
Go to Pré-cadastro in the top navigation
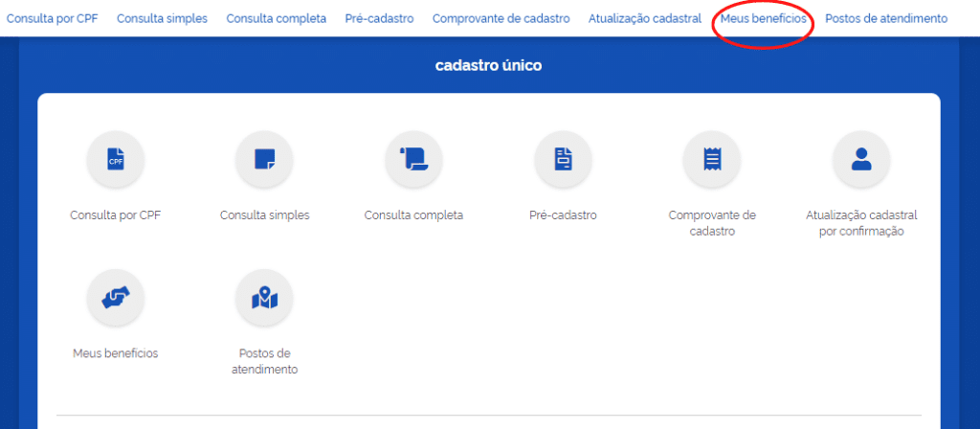(x=379, y=18)
